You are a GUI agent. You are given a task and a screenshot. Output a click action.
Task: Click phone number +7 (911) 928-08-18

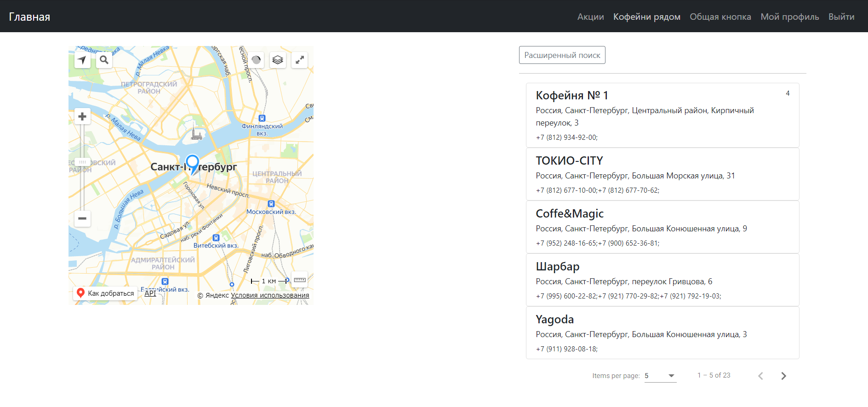566,349
